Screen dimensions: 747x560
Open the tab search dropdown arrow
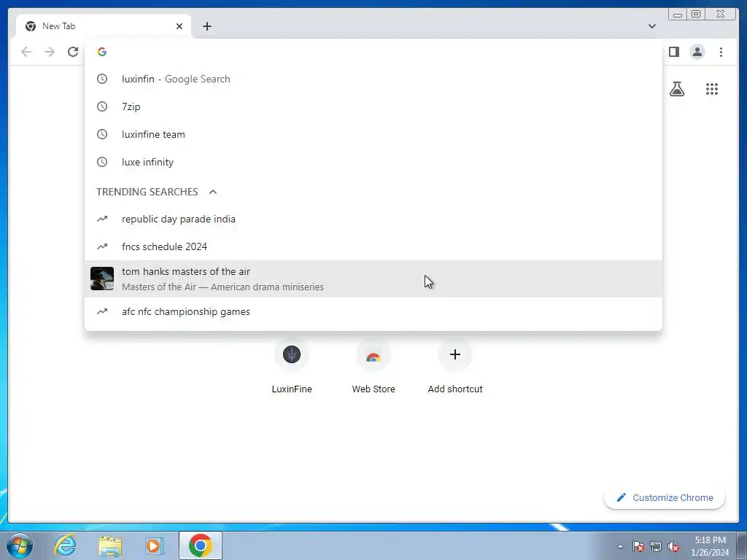click(652, 26)
